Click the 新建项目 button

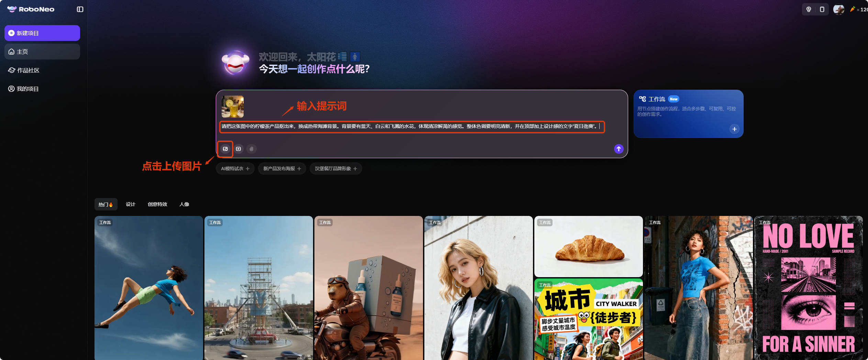(42, 33)
